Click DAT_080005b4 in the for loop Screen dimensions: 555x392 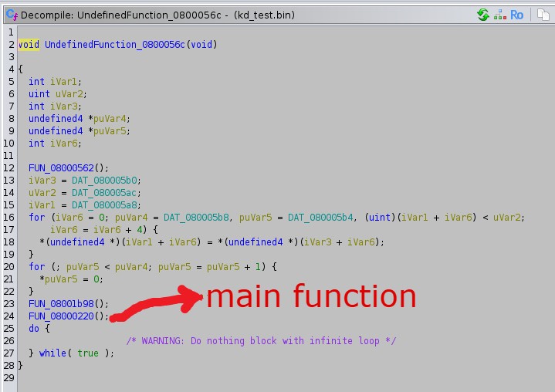[320, 218]
